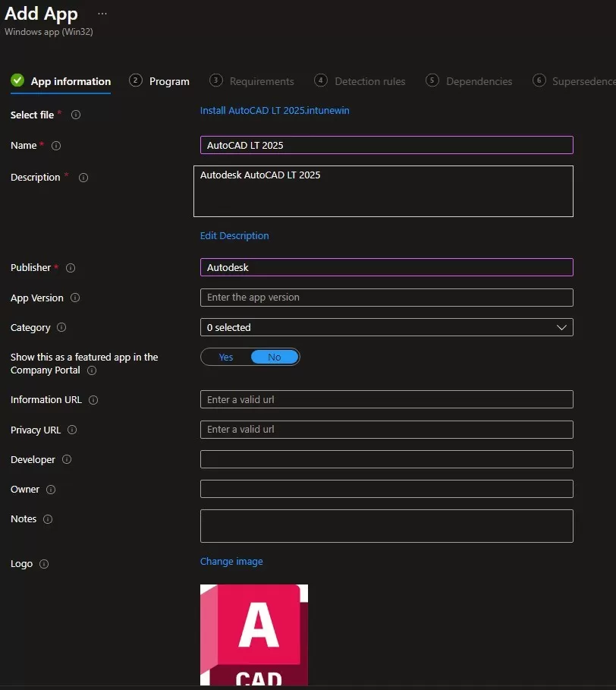616x690 pixels.
Task: Click the Description info icon
Action: (83, 178)
